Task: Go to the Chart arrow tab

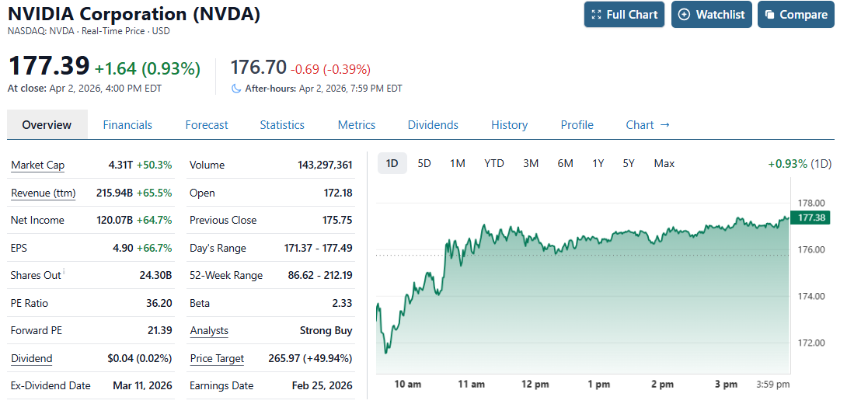Action: [x=647, y=125]
